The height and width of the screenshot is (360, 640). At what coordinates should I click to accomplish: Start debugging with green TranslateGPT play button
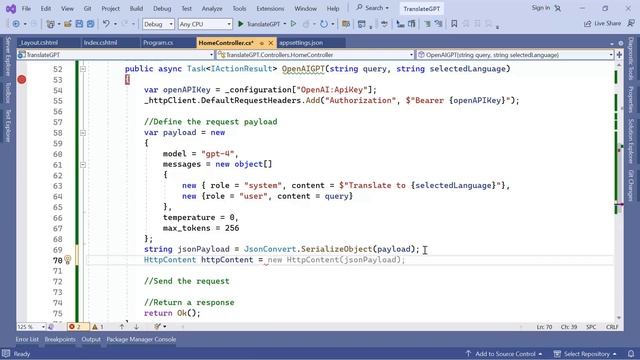pyautogui.click(x=259, y=24)
